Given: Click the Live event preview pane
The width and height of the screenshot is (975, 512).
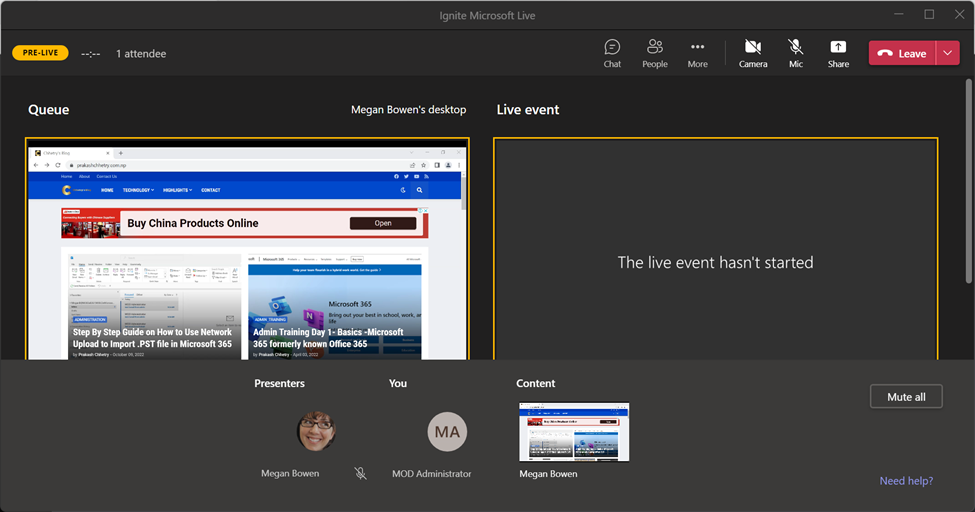Looking at the screenshot, I should point(716,249).
